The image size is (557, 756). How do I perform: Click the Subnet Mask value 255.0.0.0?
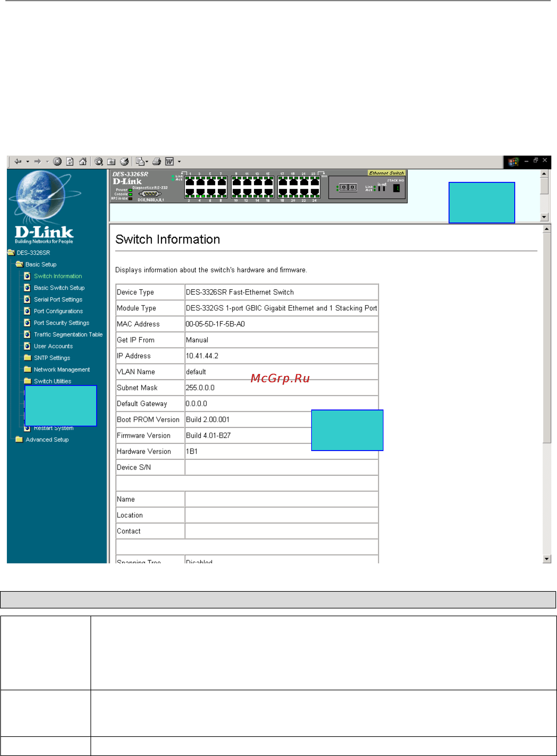200,388
